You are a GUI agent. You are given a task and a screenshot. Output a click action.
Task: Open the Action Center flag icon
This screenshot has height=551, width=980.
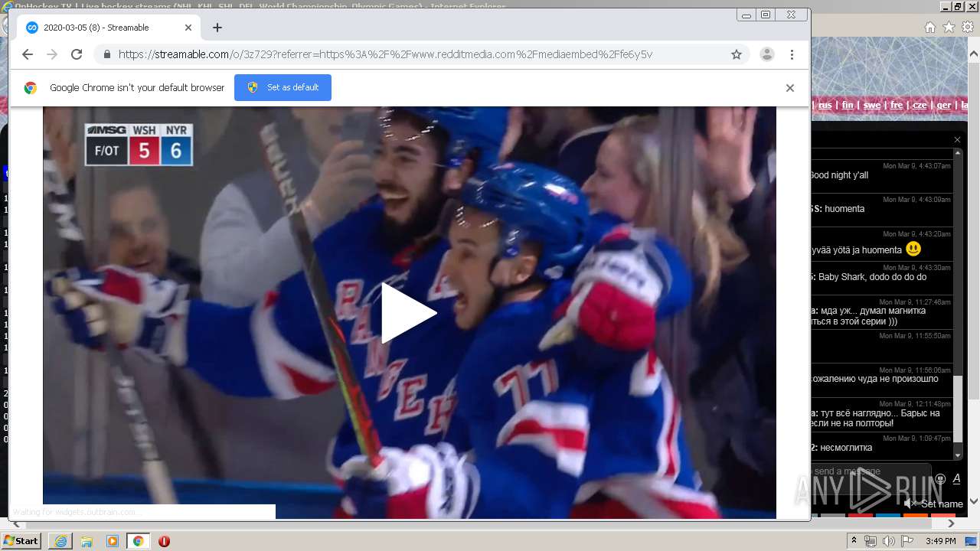click(x=906, y=541)
